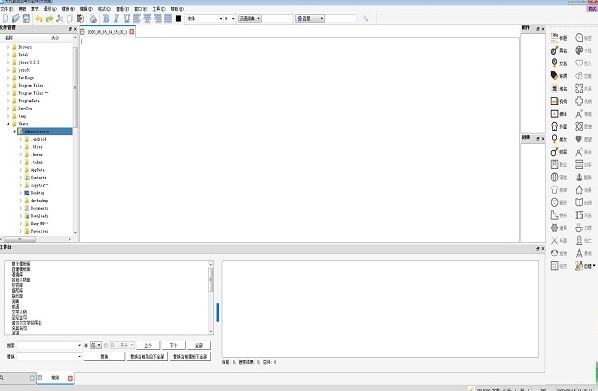Expand the Users folder tree node
598x391 pixels.
coord(8,124)
